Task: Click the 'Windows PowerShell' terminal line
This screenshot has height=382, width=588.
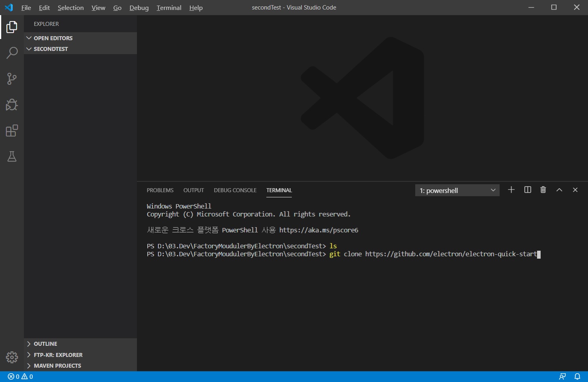Action: [179, 206]
